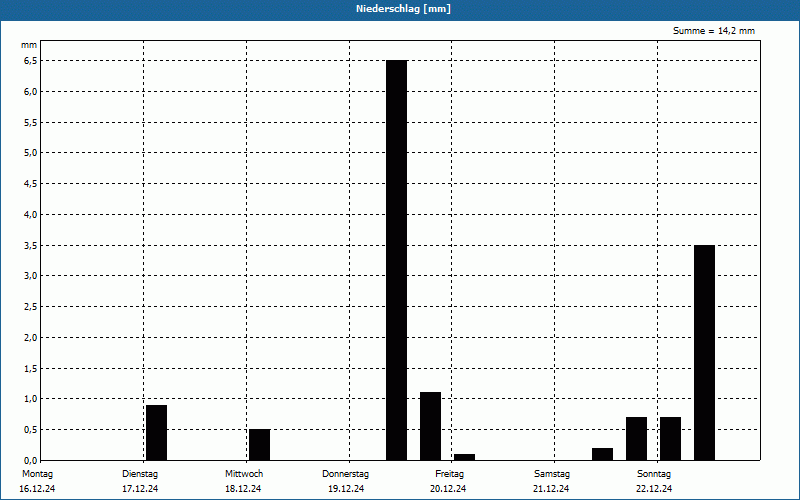Viewport: 800px width, 500px height.
Task: Select the date 20.12.24
Action: [448, 489]
